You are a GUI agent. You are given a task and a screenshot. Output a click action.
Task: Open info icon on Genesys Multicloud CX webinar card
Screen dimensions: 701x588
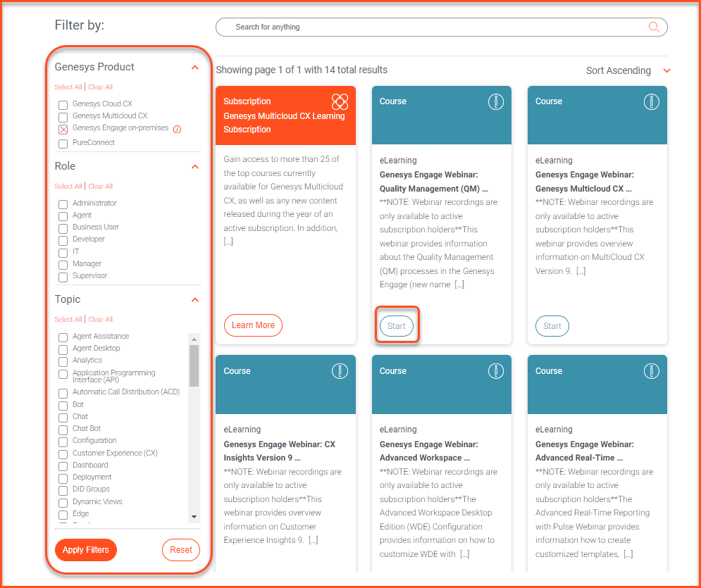coord(652,102)
